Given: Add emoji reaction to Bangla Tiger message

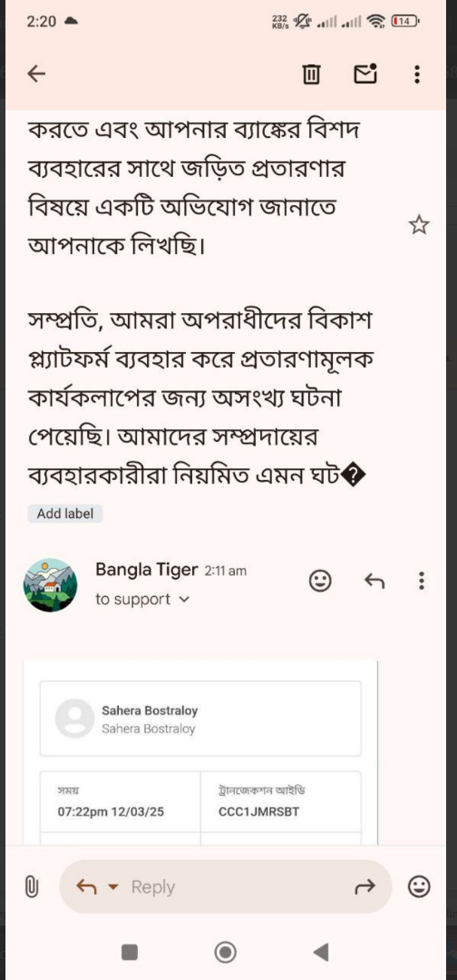Looking at the screenshot, I should point(320,582).
